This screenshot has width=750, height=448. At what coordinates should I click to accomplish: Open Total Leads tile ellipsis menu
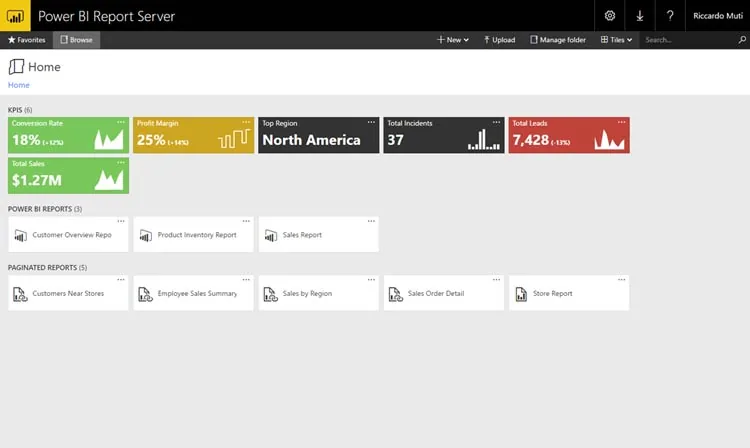coord(621,122)
